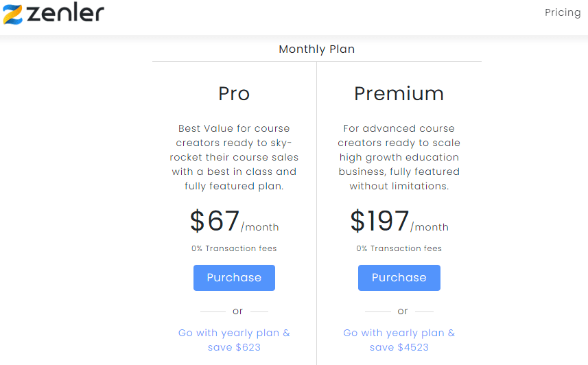
Task: Click the $67 price figure
Action: point(215,220)
